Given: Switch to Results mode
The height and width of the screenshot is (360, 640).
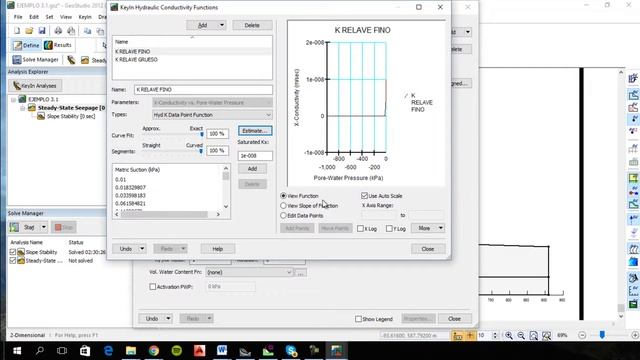Looking at the screenshot, I should pos(58,45).
